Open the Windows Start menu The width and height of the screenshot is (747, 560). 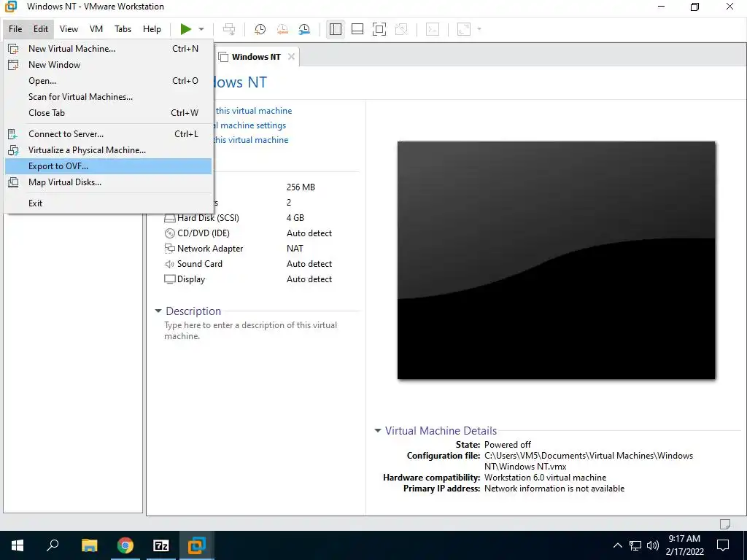pos(18,545)
